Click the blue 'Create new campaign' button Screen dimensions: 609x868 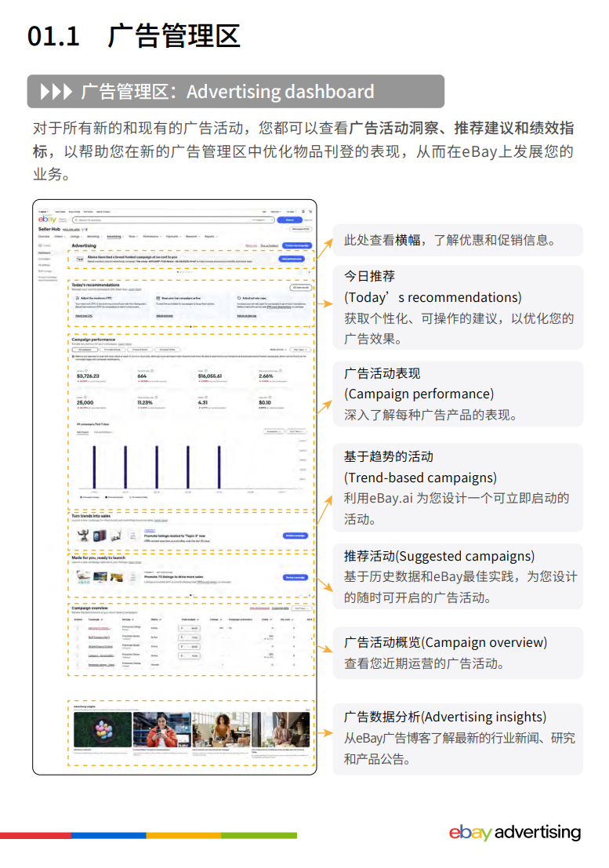coord(297,246)
